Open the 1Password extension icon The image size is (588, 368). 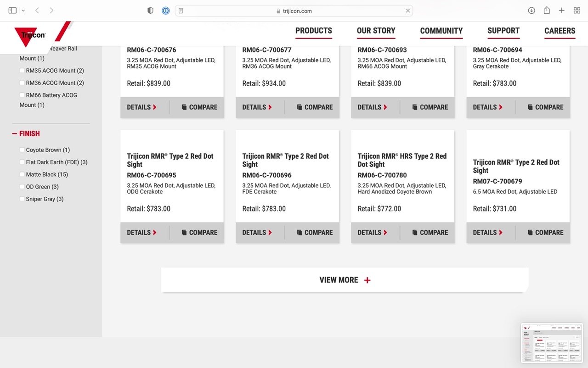click(166, 11)
